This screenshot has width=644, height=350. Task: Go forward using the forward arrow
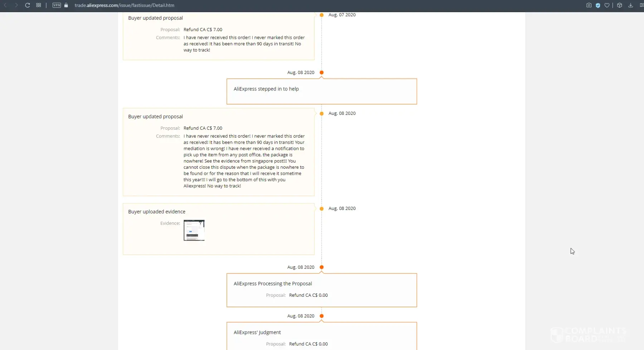point(16,5)
